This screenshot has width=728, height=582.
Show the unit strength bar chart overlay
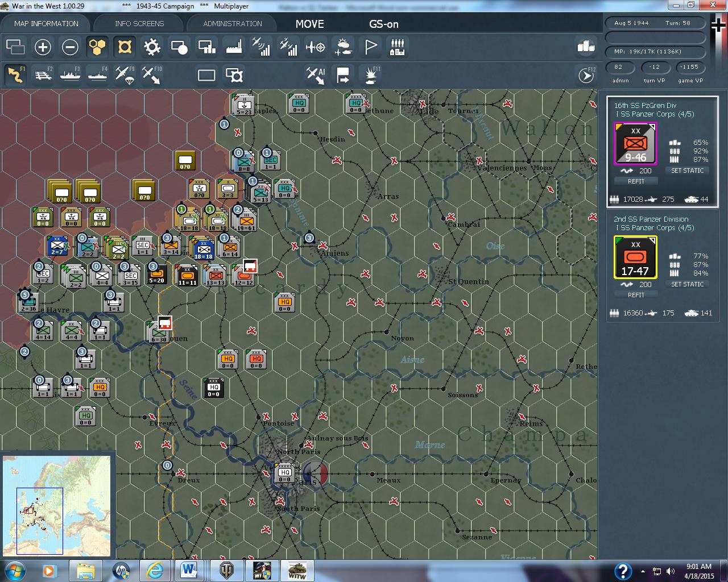click(x=206, y=47)
